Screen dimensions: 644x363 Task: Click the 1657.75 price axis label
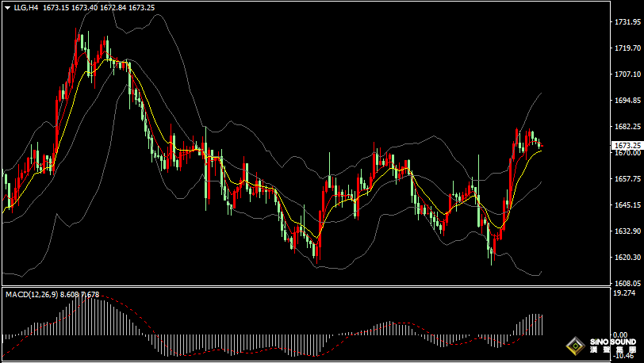coord(627,179)
